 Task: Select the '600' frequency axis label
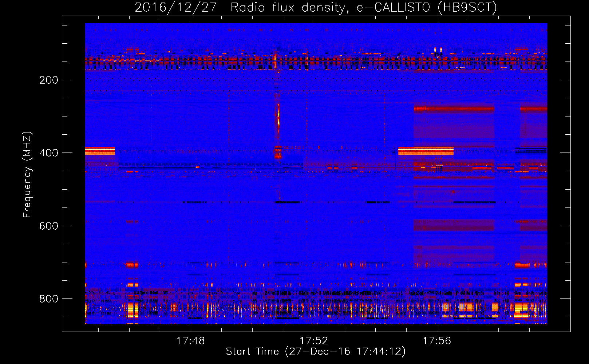click(49, 226)
